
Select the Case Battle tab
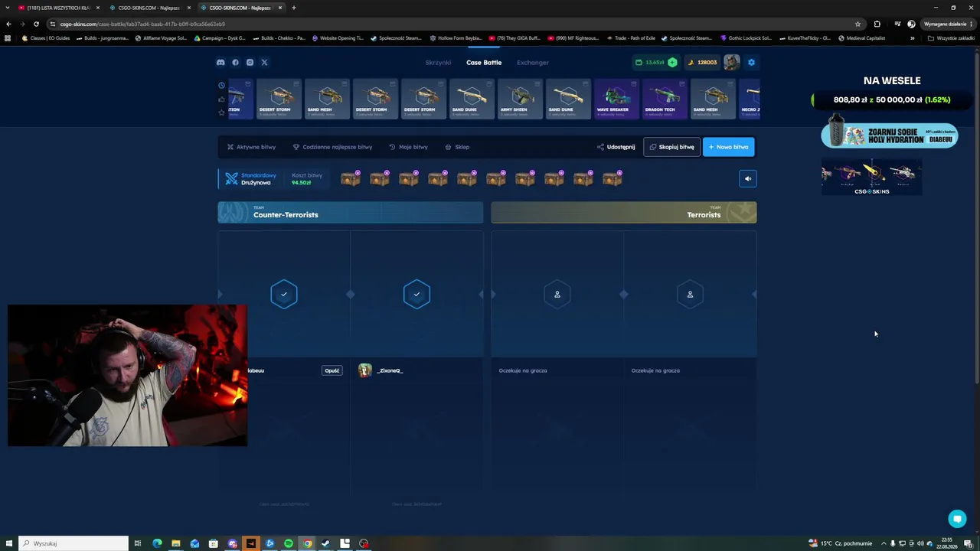484,62
